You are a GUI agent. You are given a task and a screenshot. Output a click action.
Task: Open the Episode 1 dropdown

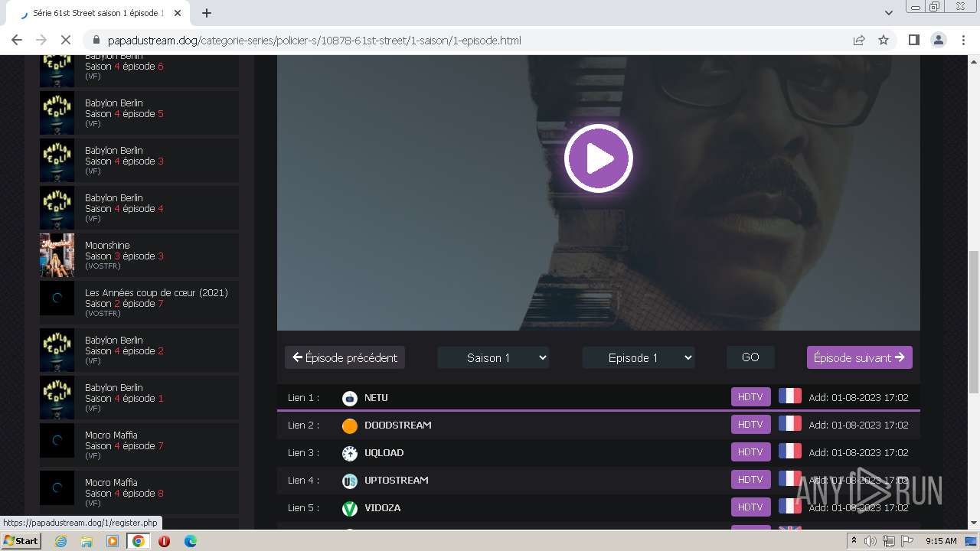pyautogui.click(x=639, y=357)
